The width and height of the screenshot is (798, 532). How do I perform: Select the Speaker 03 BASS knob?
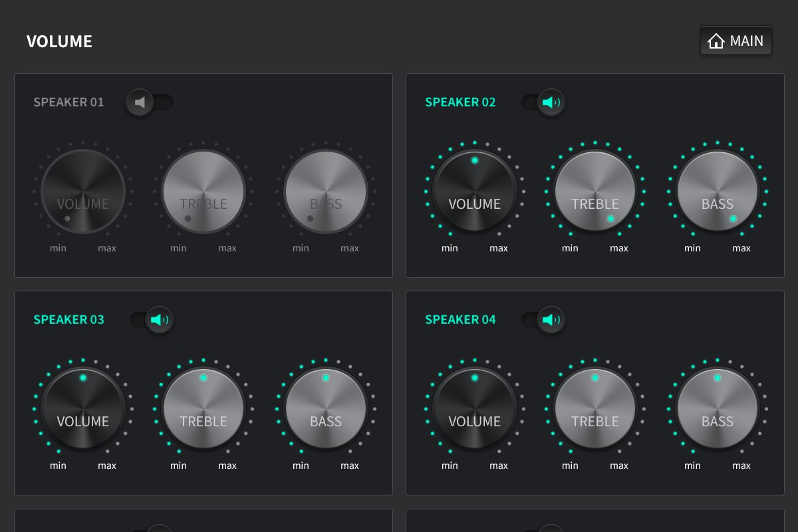326,409
